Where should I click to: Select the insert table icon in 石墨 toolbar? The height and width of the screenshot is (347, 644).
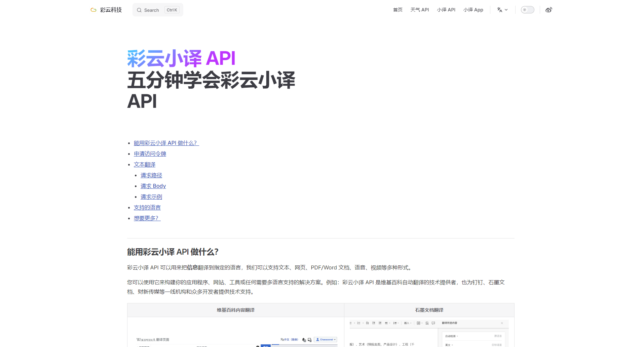[x=419, y=323]
